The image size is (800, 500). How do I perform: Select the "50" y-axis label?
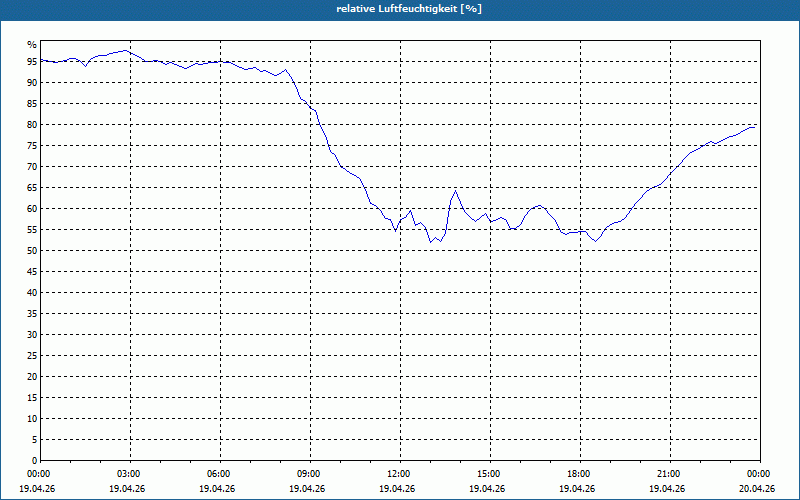click(32, 251)
